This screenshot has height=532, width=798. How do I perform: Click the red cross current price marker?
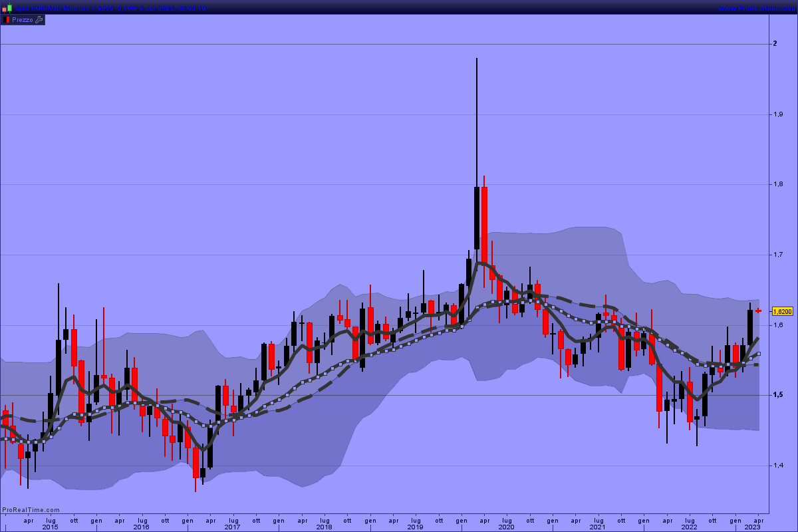tap(757, 311)
